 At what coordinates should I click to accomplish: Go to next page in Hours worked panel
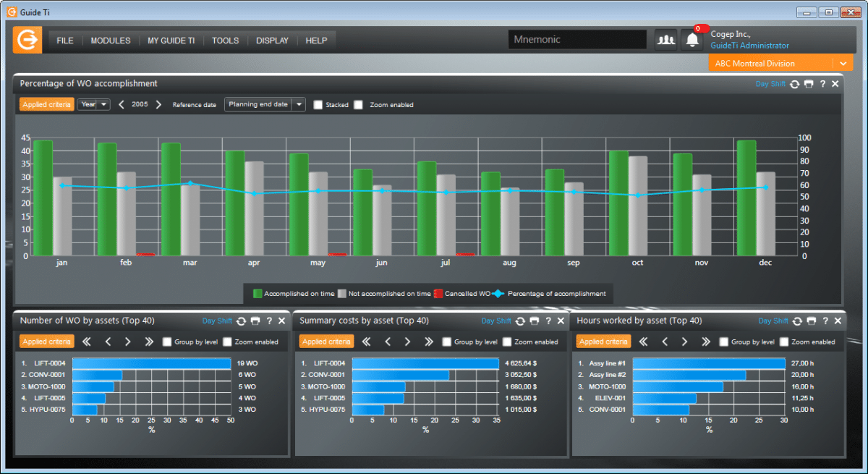(685, 342)
